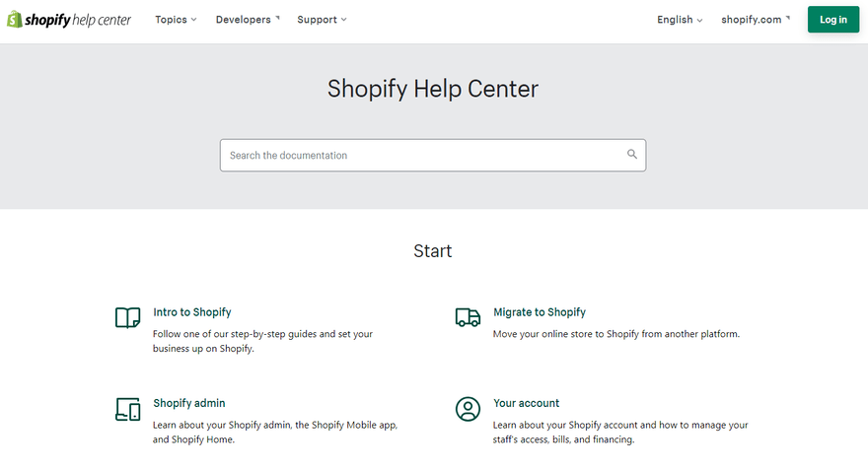Viewport: 868px width, 470px height.
Task: Select the Your account heading link
Action: coord(527,403)
